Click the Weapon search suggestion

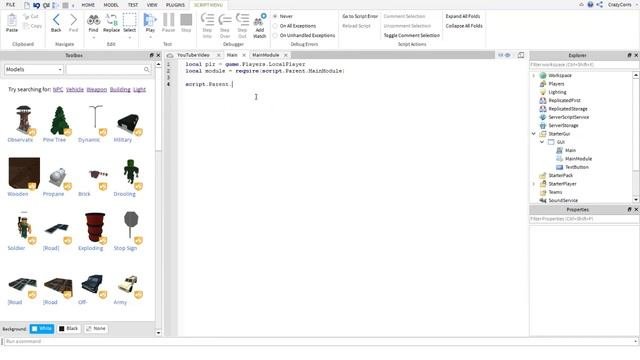click(97, 89)
